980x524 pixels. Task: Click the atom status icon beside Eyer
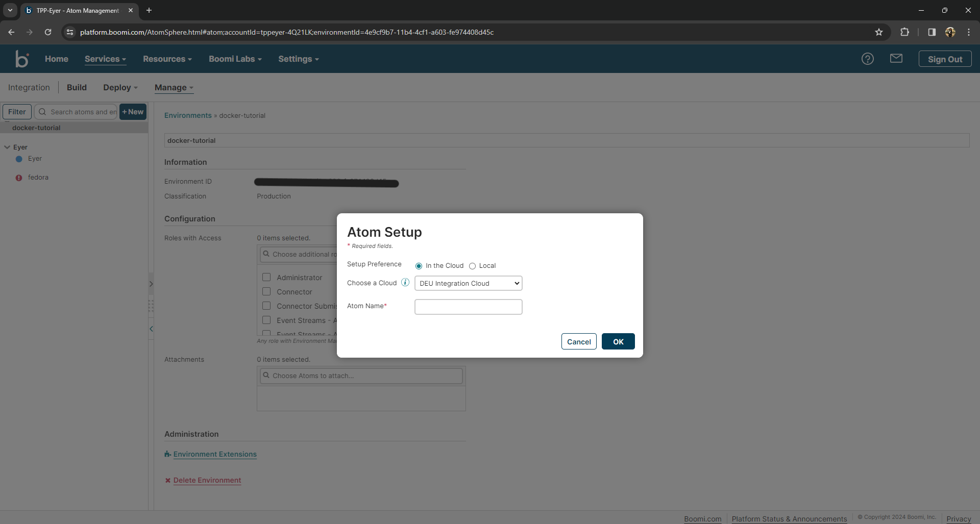19,159
